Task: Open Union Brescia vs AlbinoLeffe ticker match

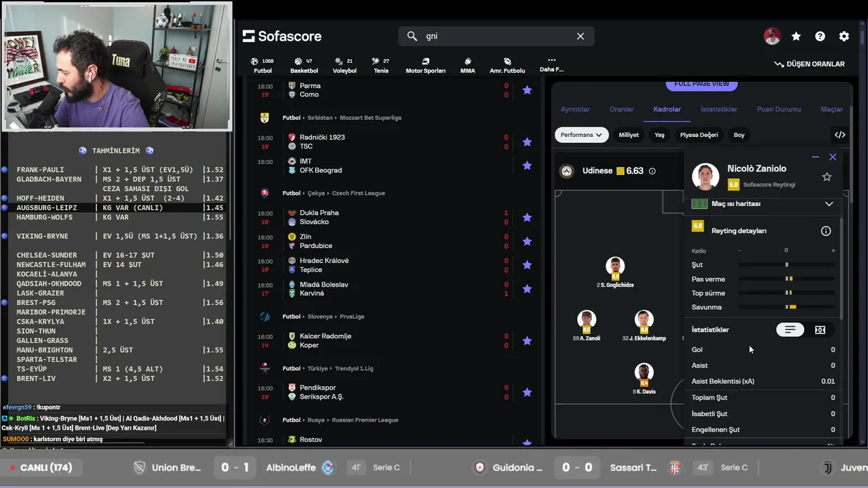Action: (x=266, y=468)
